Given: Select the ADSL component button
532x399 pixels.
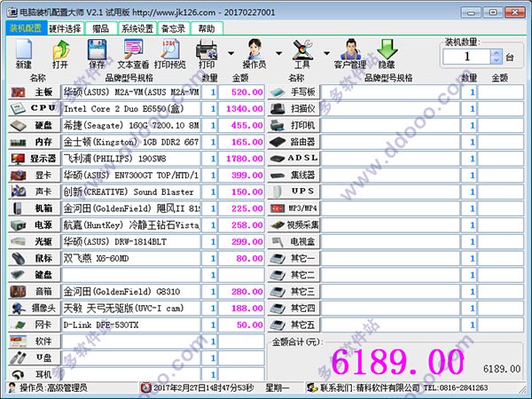Looking at the screenshot, I should click(293, 159).
